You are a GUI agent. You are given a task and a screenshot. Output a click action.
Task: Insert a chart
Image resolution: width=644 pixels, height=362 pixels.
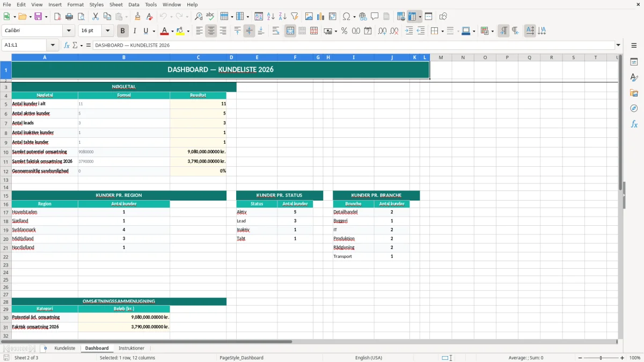pos(321,17)
